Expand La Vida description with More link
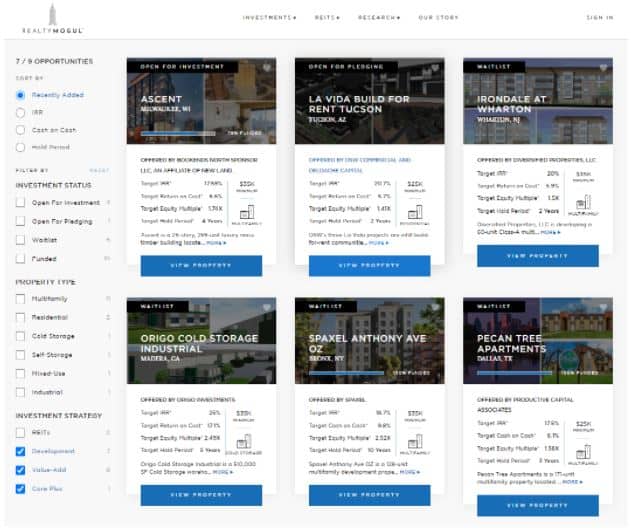Viewport: 631px width, 530px height. [378, 243]
